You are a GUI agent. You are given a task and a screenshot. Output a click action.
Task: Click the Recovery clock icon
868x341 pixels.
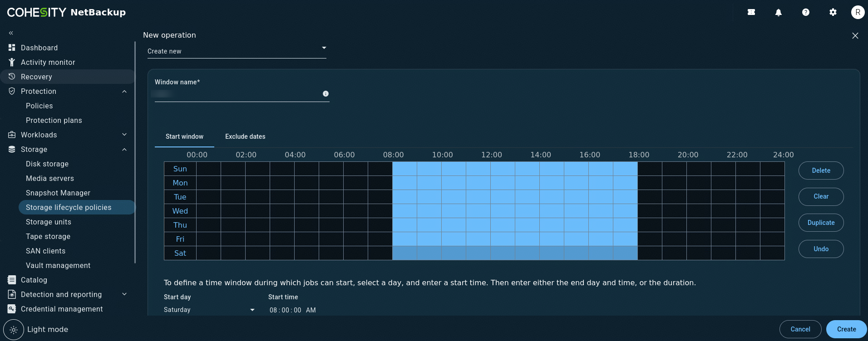[12, 77]
